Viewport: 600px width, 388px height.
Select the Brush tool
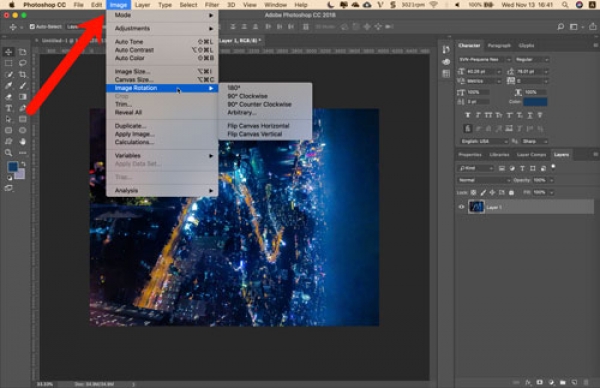(23, 85)
